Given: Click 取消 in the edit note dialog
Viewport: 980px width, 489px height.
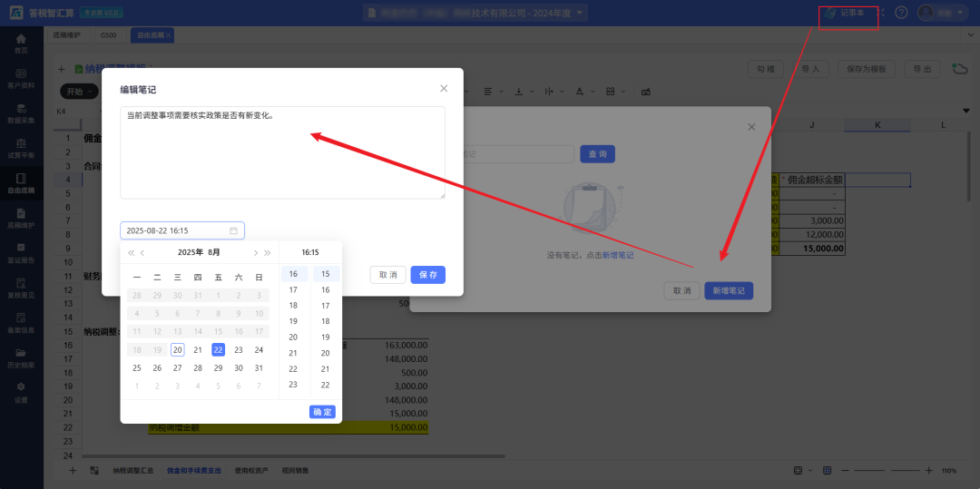Looking at the screenshot, I should 388,275.
